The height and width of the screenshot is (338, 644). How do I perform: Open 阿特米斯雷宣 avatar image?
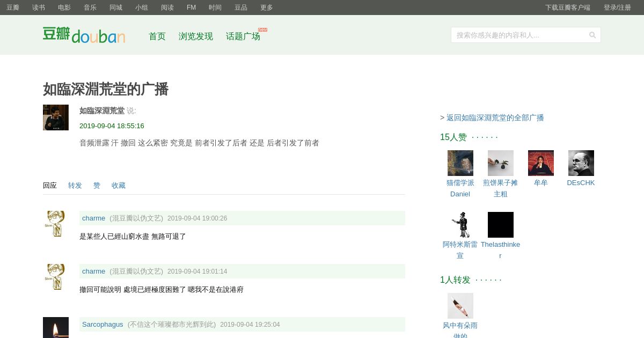click(x=460, y=225)
